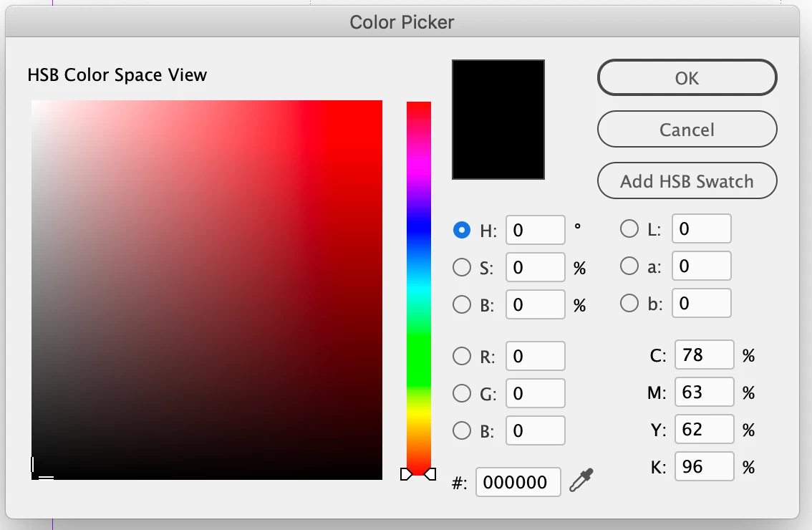This screenshot has width=812, height=530.
Task: Select the G green radio button
Action: click(461, 393)
